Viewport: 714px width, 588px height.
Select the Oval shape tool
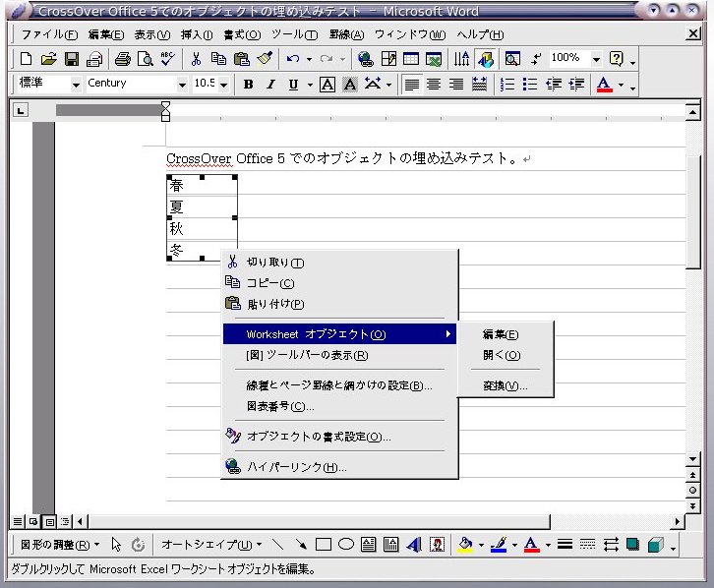click(x=346, y=545)
